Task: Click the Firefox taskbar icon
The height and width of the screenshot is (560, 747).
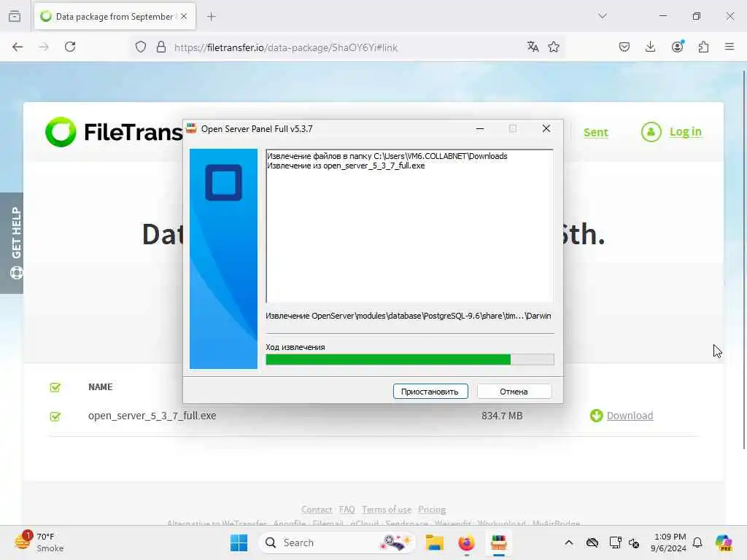Action: click(x=466, y=542)
